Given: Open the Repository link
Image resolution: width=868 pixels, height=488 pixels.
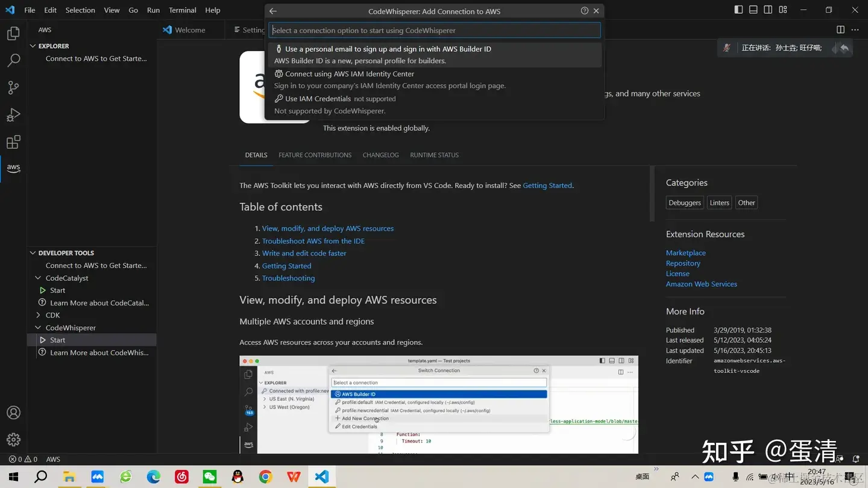Looking at the screenshot, I should 683,263.
